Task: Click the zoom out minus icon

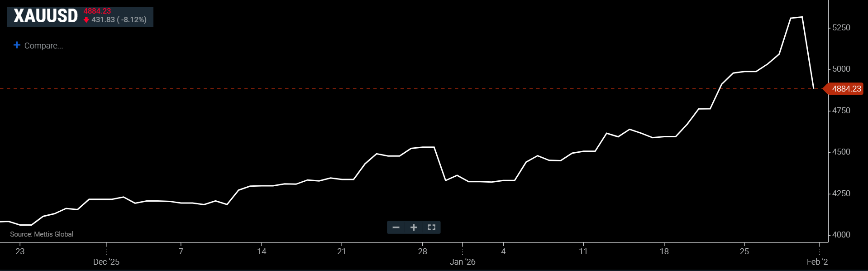Action: point(396,227)
